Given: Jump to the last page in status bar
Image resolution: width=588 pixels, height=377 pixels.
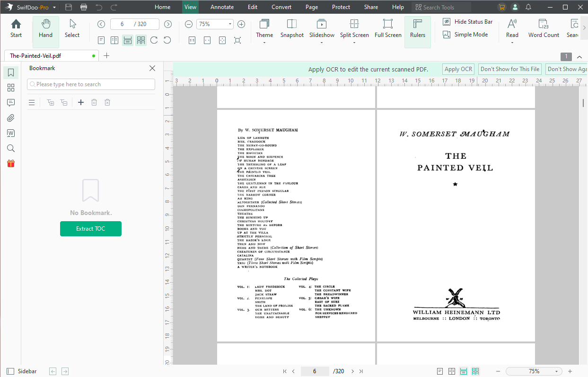Looking at the screenshot, I should click(x=361, y=371).
